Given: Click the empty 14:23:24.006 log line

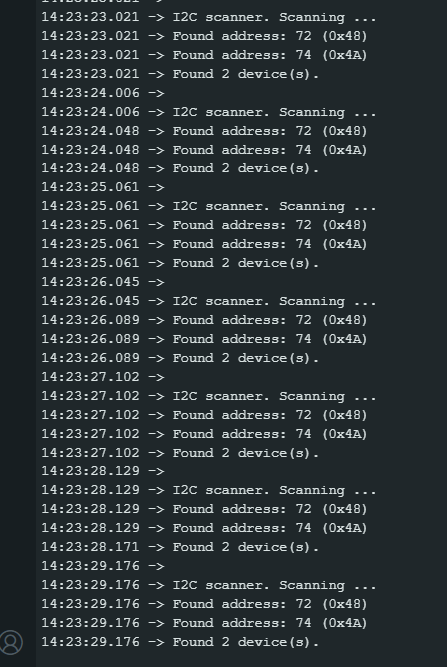Looking at the screenshot, I should coord(102,93).
